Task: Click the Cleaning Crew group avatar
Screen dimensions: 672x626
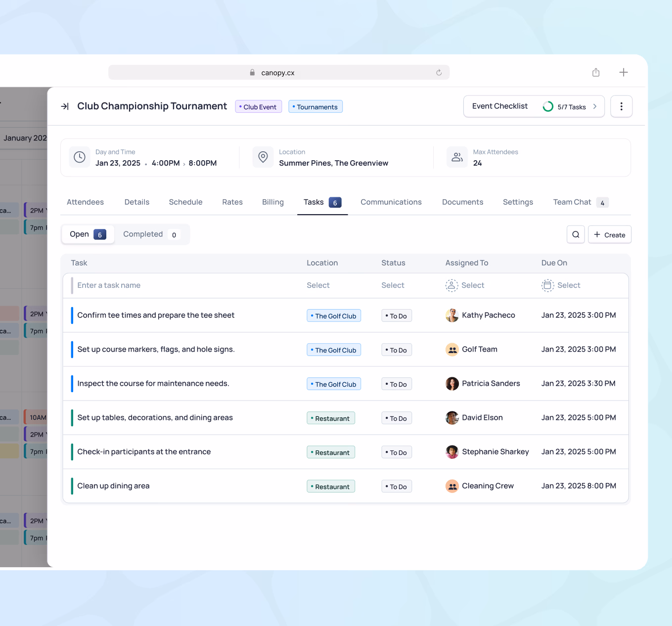Action: tap(452, 486)
